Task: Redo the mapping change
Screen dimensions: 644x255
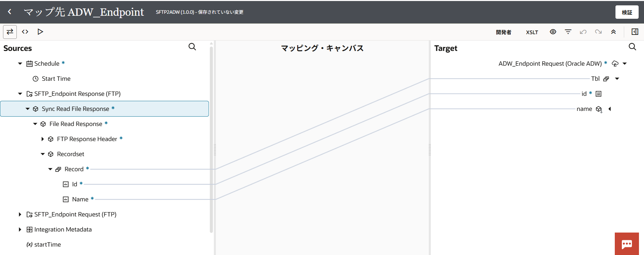Action: 598,32
